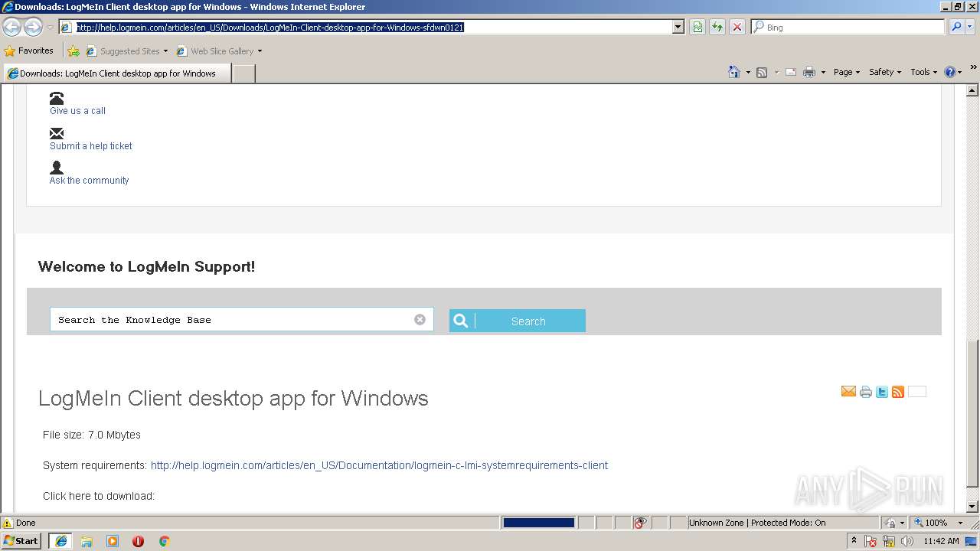Click the envelope icon above Submit a help ticket
Viewport: 980px width, 551px height.
pos(57,133)
